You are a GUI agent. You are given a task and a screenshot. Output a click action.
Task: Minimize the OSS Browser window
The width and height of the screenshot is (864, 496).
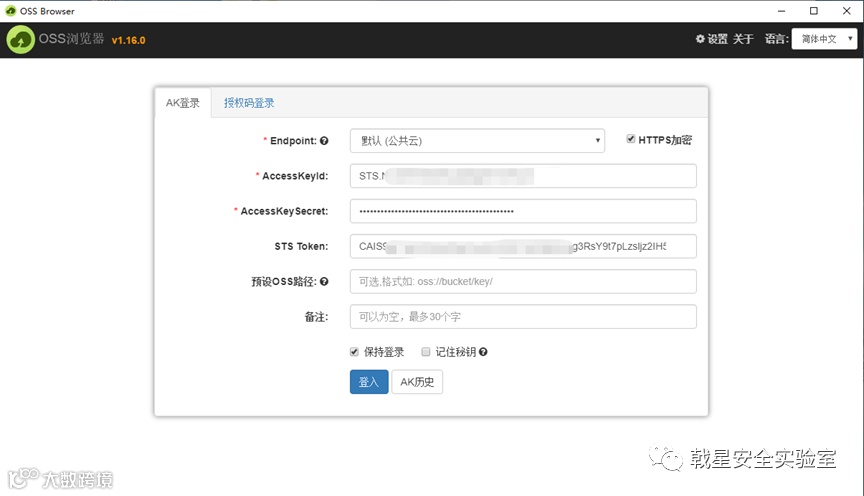coord(781,10)
